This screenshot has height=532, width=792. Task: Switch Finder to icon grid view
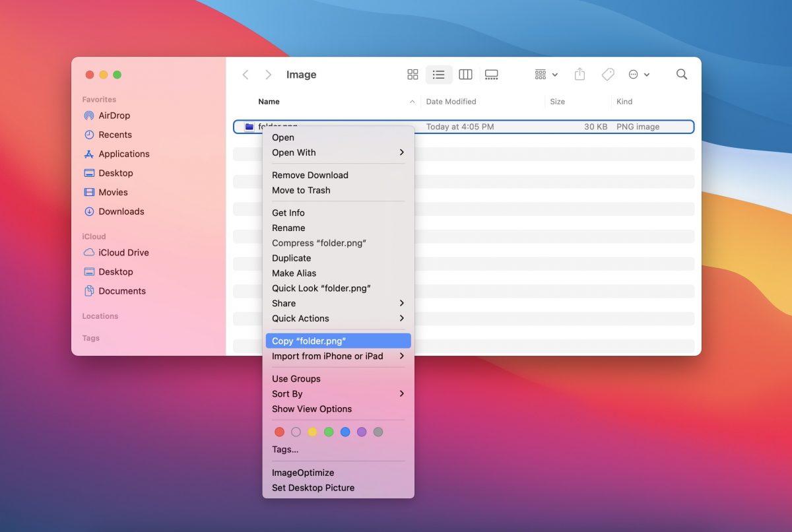[412, 75]
